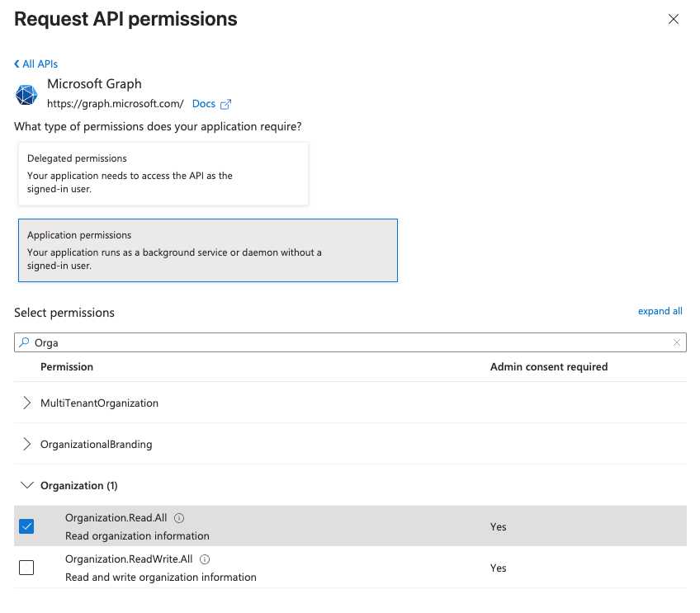Close the Request API permissions panel
Screen dimensions: 700x613
(x=674, y=19)
